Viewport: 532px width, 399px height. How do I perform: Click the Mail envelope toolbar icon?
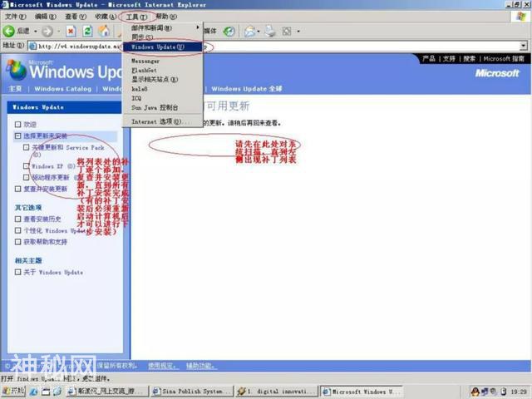click(x=249, y=32)
